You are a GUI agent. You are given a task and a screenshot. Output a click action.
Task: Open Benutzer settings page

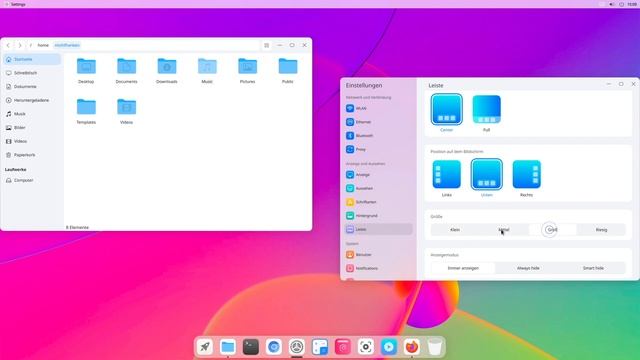pos(378,255)
